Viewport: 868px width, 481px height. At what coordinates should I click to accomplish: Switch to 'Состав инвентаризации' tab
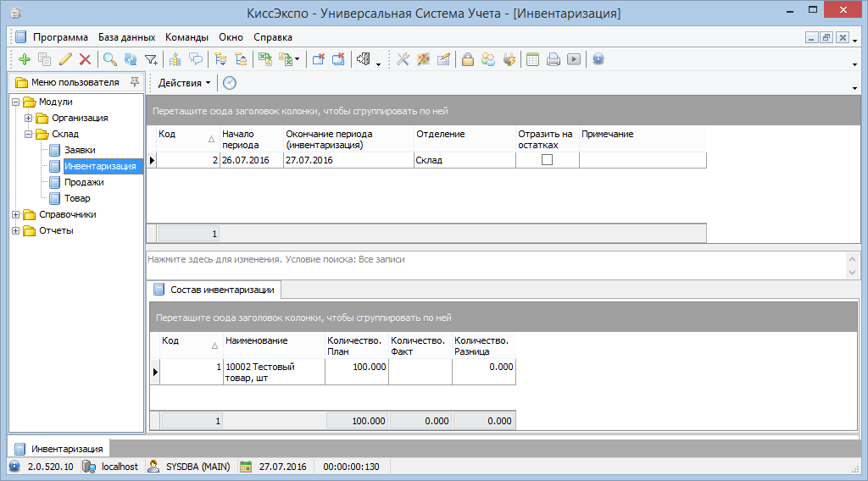pos(221,290)
